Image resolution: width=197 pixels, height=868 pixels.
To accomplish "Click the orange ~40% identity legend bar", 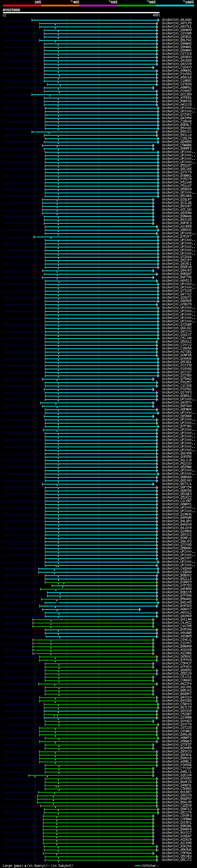I will click(x=60, y=6).
